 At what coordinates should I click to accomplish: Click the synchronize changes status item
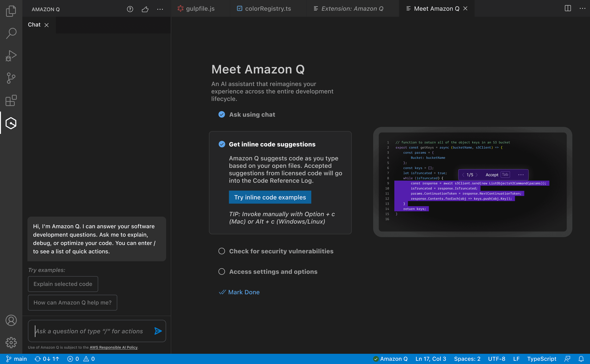47,359
